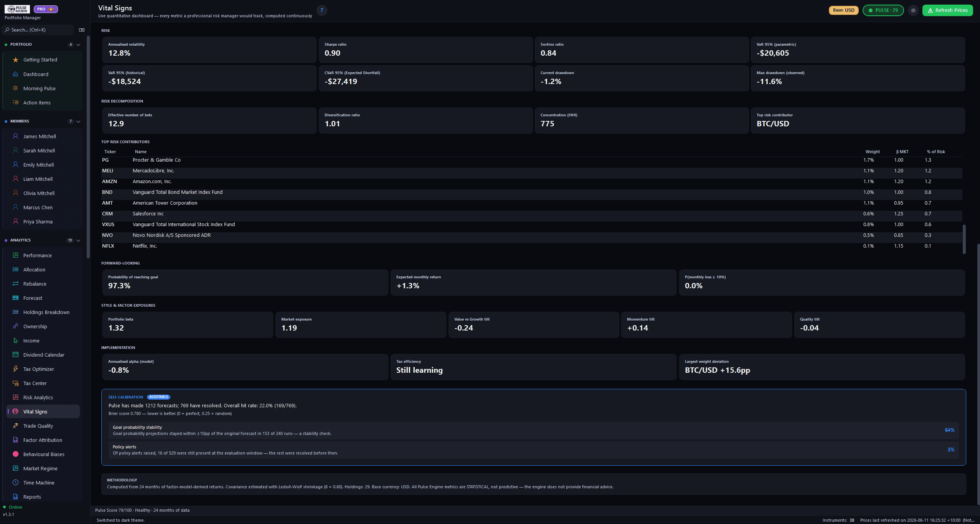Image resolution: width=980 pixels, height=524 pixels.
Task: Click the Refresh Prices button
Action: pos(947,10)
